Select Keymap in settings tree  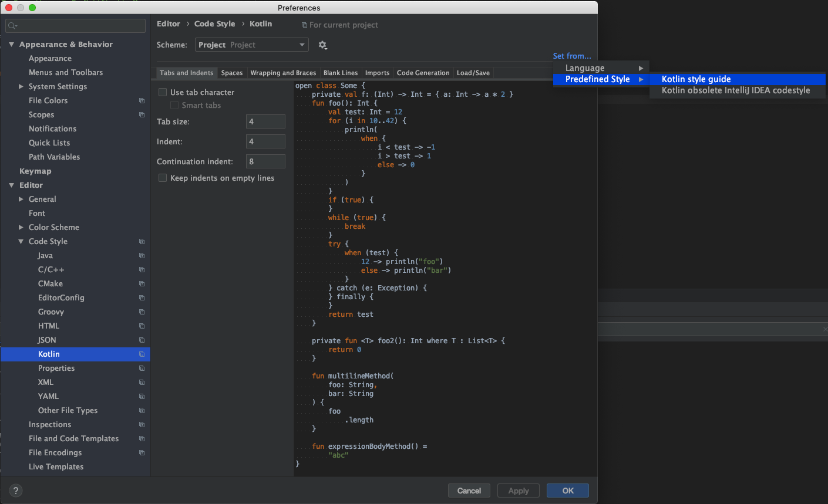point(35,171)
